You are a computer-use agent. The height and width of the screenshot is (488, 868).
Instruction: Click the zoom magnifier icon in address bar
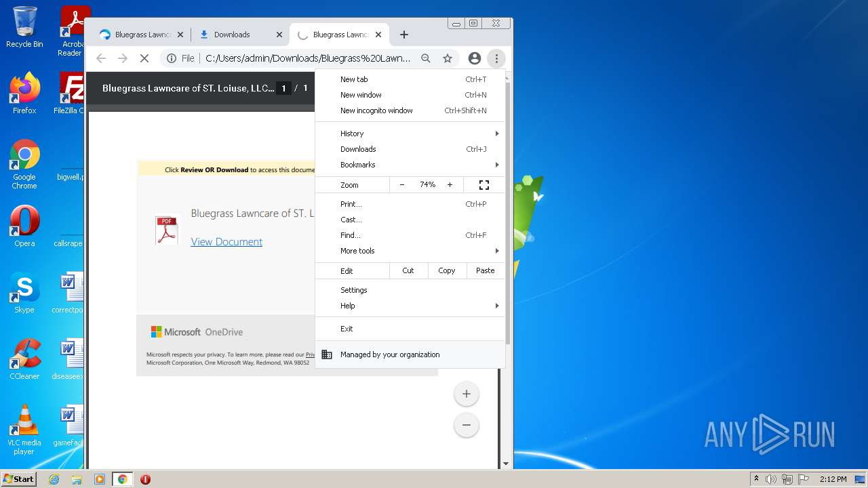point(426,58)
